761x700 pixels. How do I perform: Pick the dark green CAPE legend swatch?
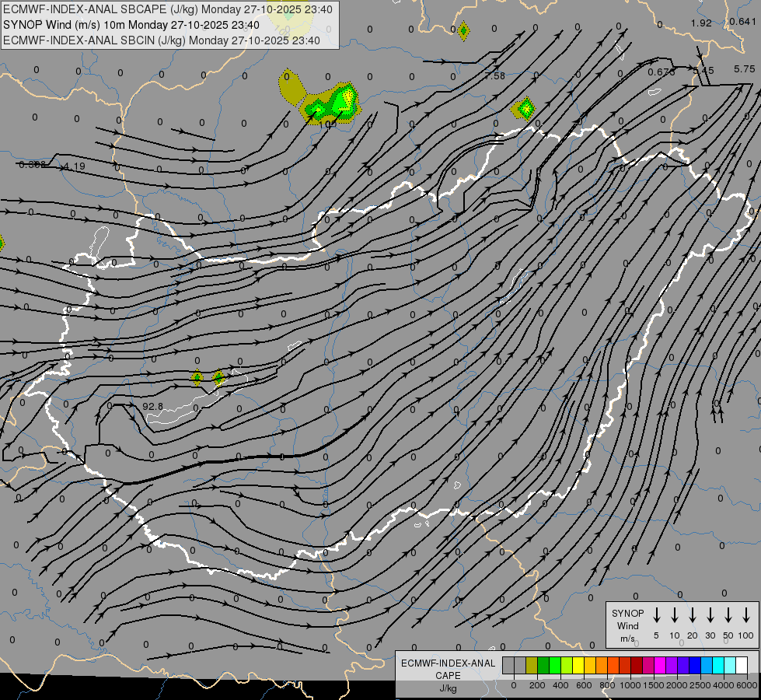(x=543, y=665)
